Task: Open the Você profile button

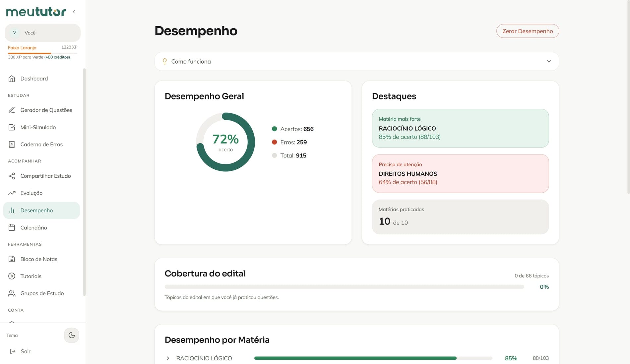Action: [42, 33]
